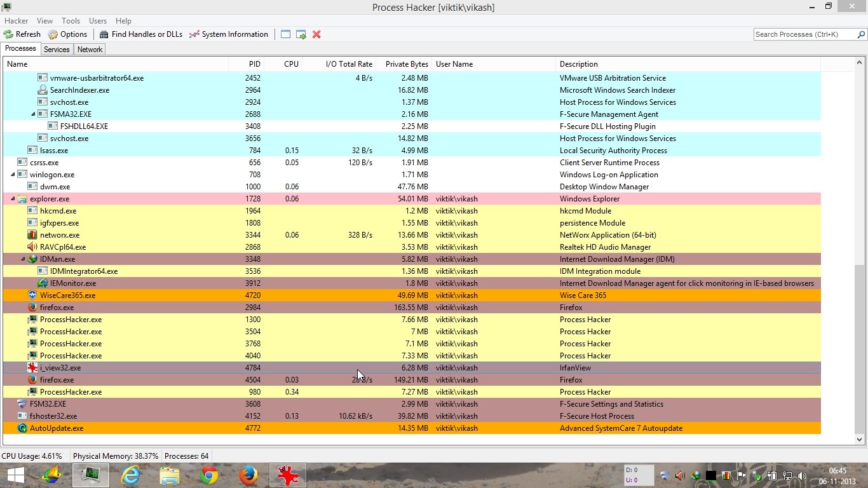Click the Processes: 64 status bar entry

click(187, 456)
